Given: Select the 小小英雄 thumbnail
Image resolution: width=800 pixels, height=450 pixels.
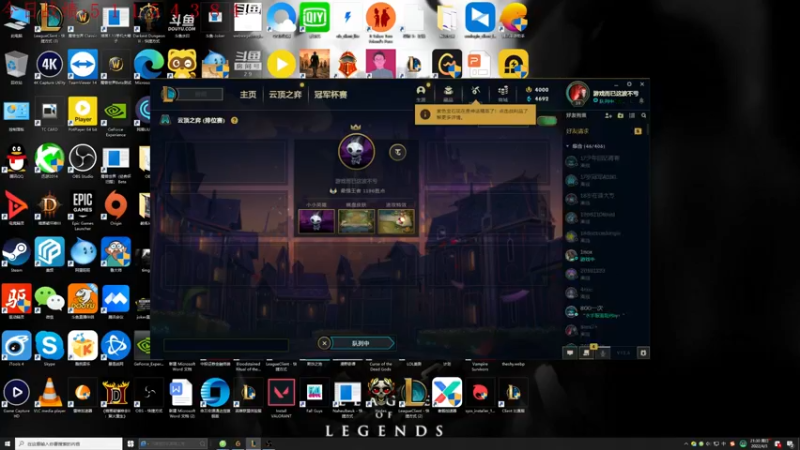Looking at the screenshot, I should (x=316, y=221).
